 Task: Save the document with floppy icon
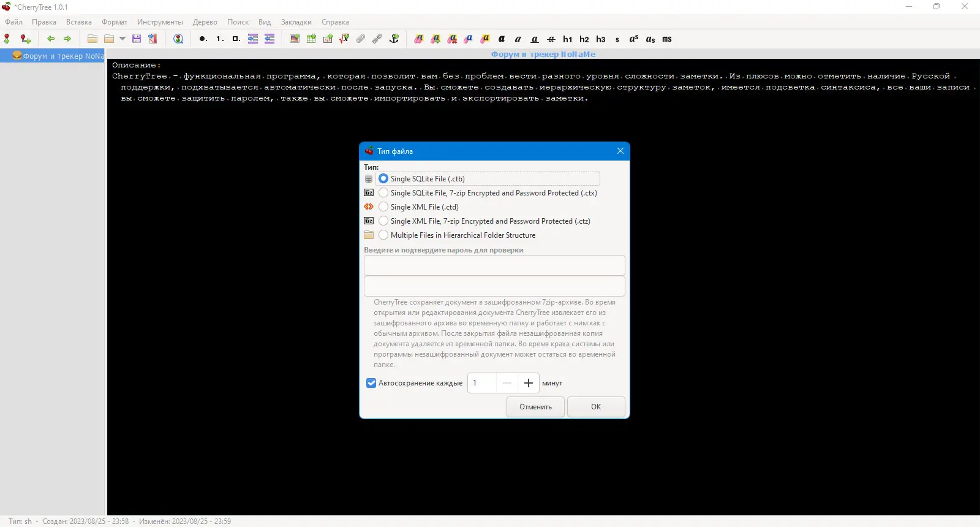pyautogui.click(x=137, y=39)
